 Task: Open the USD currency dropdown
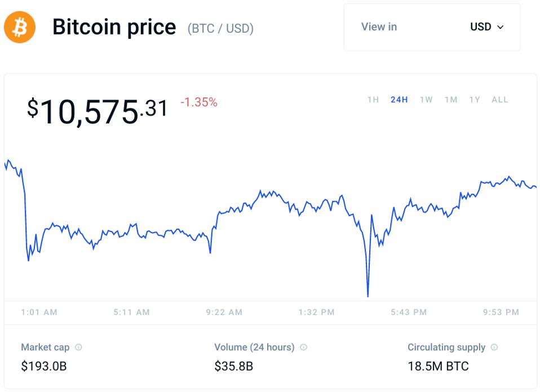tap(486, 27)
